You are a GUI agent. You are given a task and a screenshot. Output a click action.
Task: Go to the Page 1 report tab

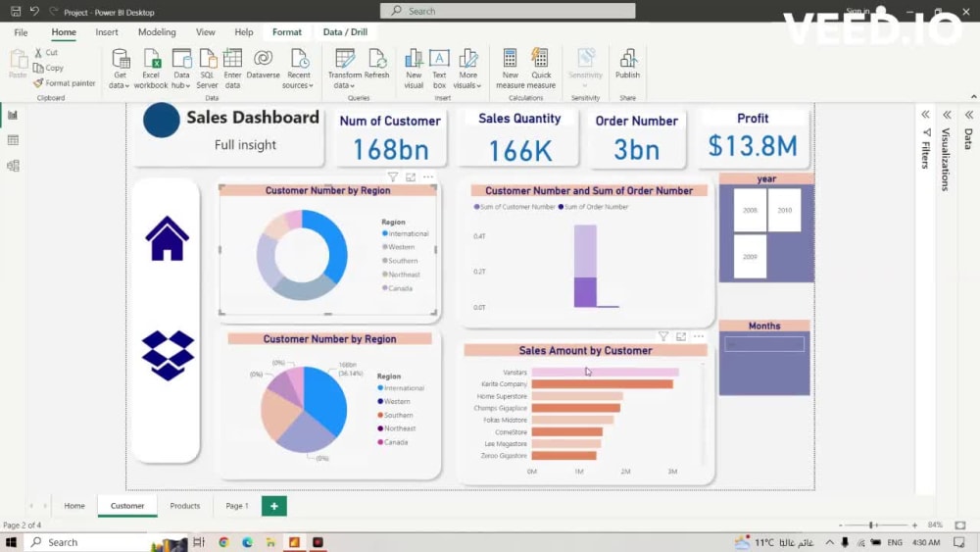[237, 506]
